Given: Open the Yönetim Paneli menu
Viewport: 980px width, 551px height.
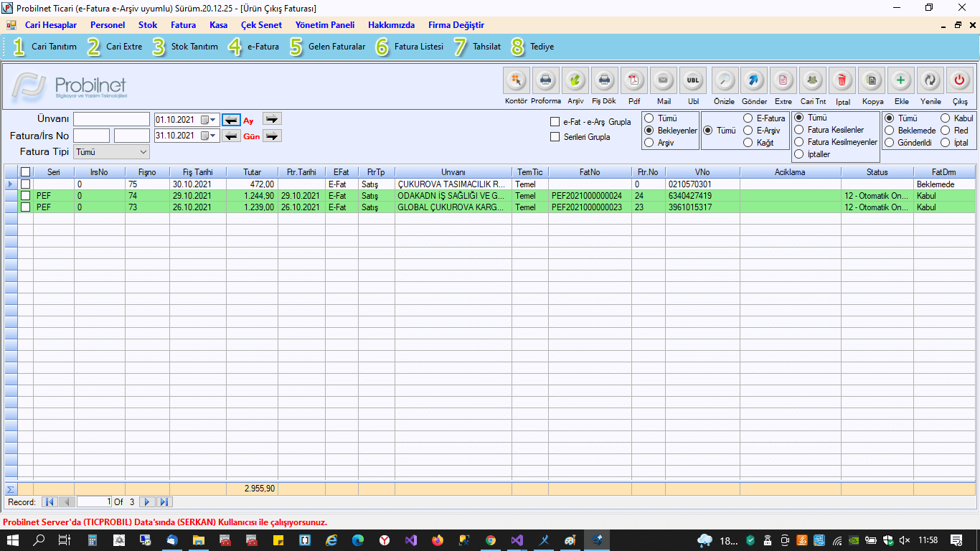Looking at the screenshot, I should [324, 25].
